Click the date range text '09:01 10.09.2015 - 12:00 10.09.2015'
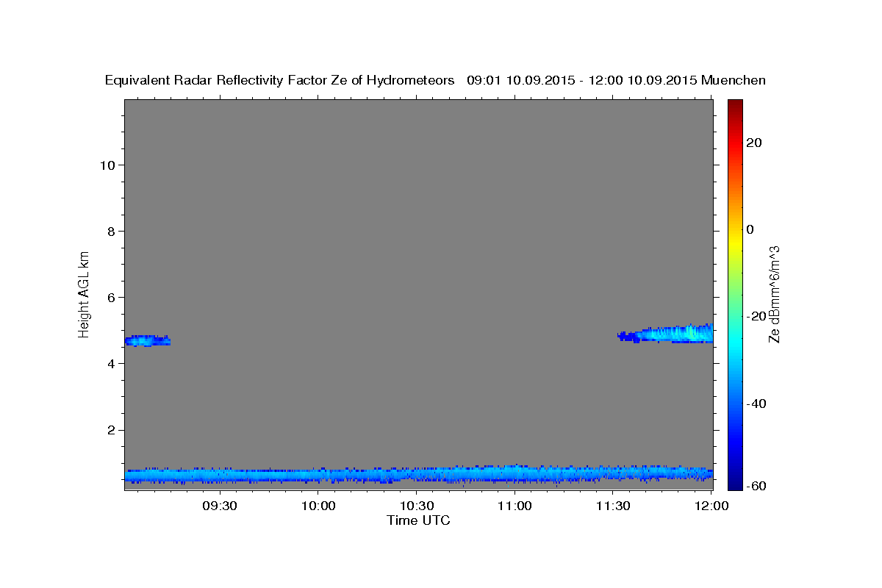The image size is (882, 588). pos(582,81)
